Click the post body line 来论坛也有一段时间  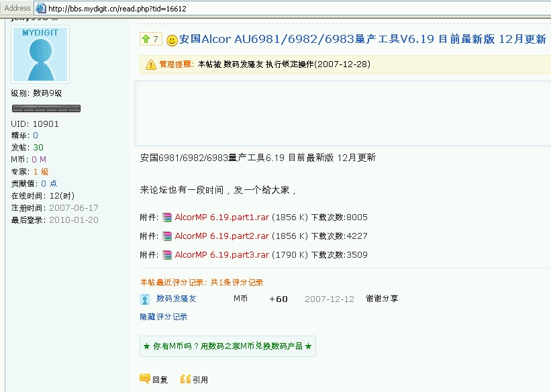click(218, 190)
